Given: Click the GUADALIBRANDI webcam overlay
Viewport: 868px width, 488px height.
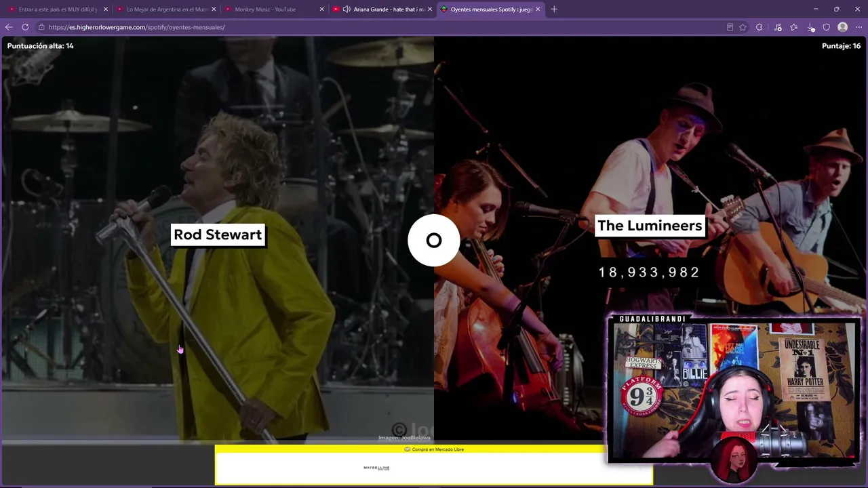Looking at the screenshot, I should [734, 390].
